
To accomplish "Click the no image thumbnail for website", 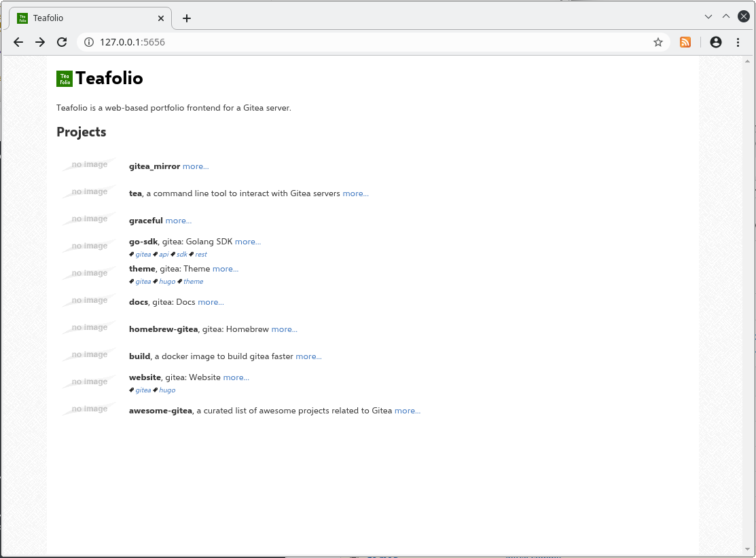I will tap(90, 382).
